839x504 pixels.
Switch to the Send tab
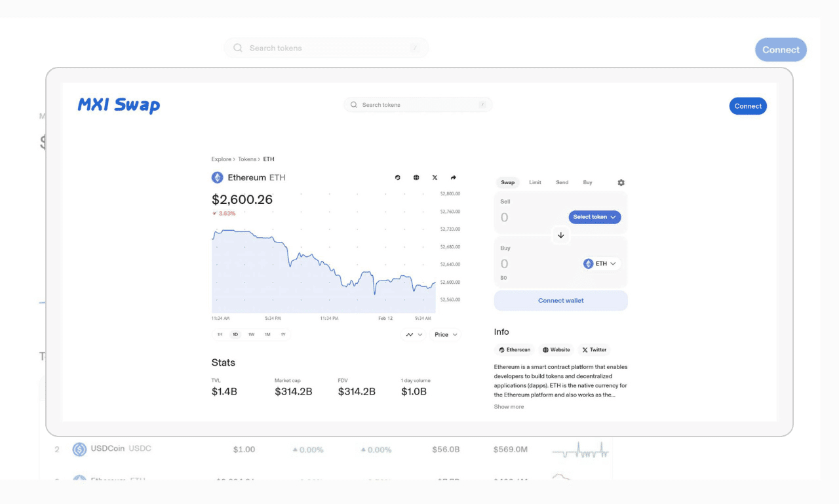point(562,182)
